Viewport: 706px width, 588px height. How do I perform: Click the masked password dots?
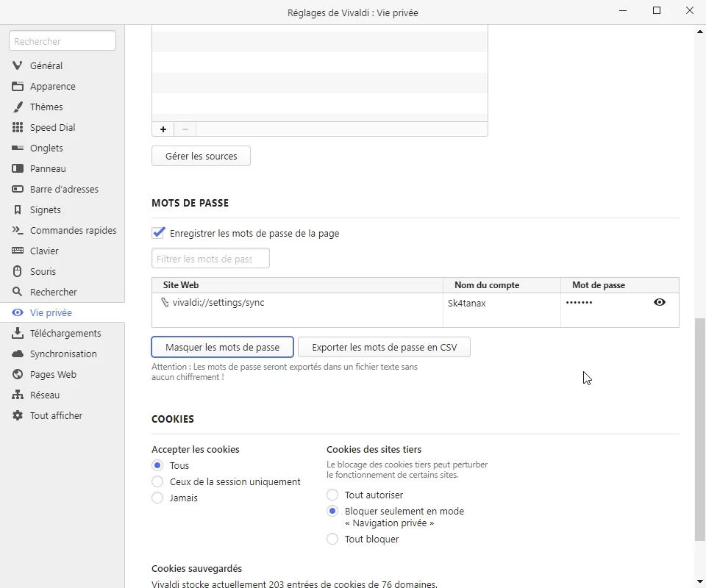(x=579, y=302)
